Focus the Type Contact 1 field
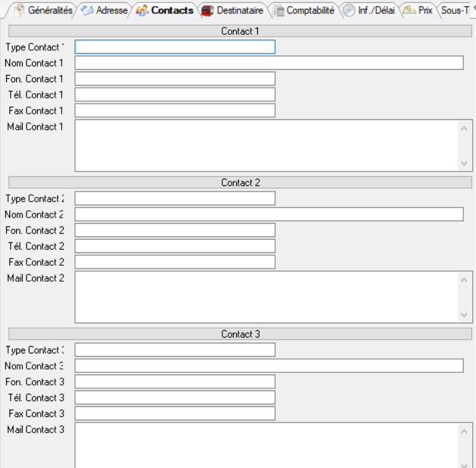The height and width of the screenshot is (468, 476). tap(175, 47)
